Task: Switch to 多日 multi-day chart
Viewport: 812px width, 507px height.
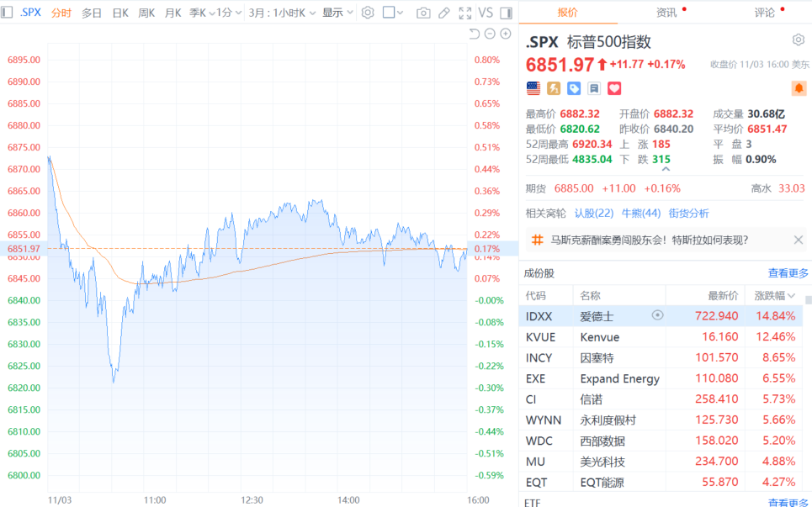Action: 92,13
